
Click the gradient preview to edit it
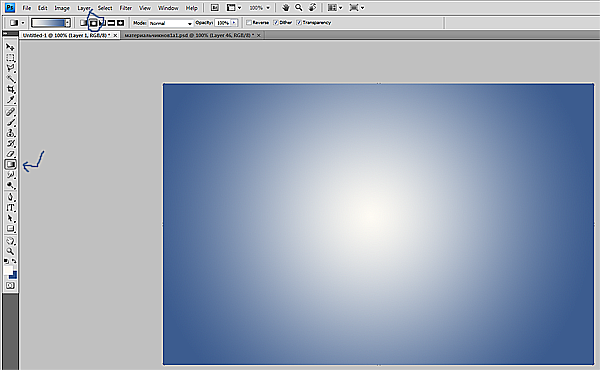point(48,23)
